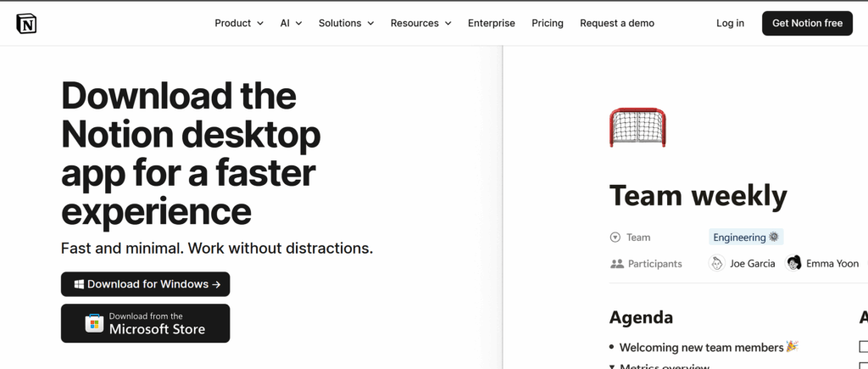Tick the checkbox beside the Agenda section
The width and height of the screenshot is (868, 369).
click(x=864, y=347)
